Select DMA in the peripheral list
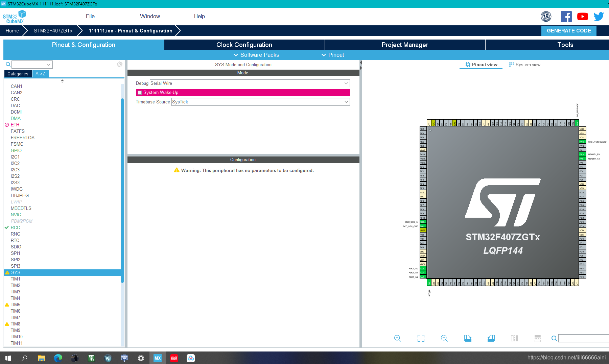 [16, 118]
